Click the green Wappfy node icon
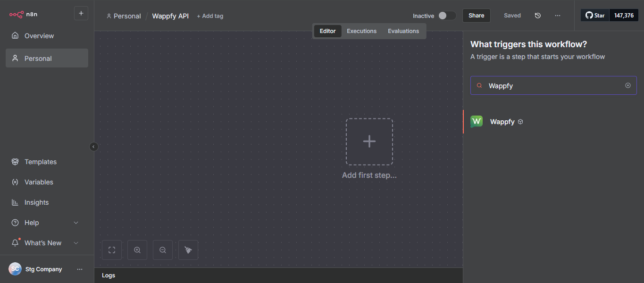Viewport: 644px width, 283px height. click(x=477, y=122)
